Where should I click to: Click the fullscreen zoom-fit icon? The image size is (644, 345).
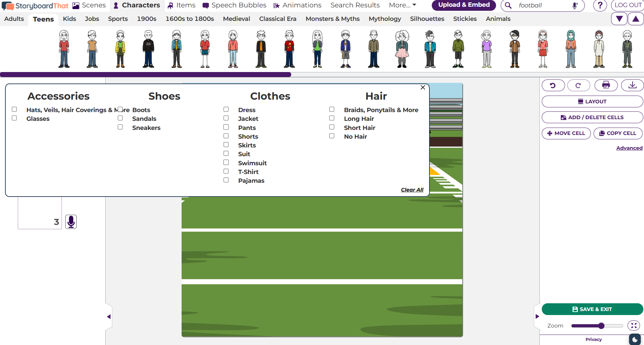pos(634,325)
